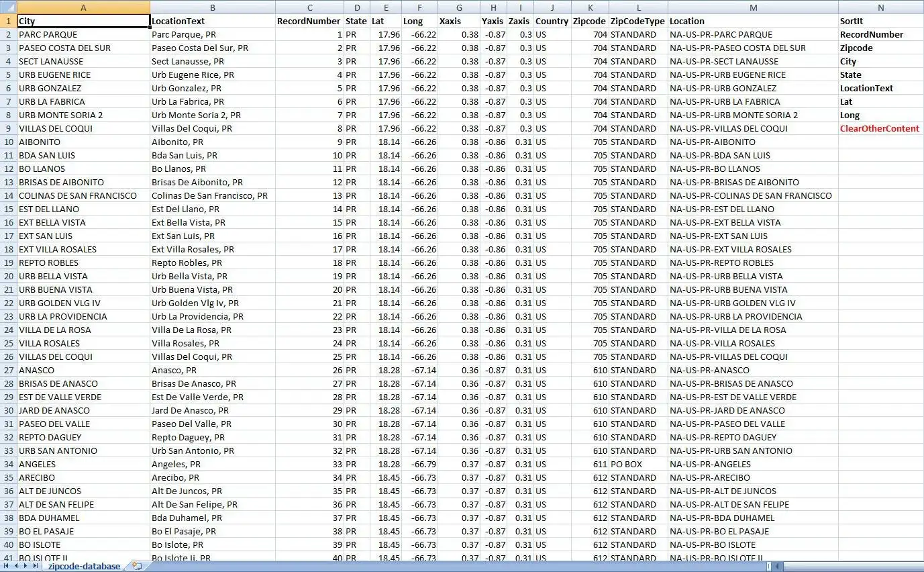Select column N header

tap(881, 7)
